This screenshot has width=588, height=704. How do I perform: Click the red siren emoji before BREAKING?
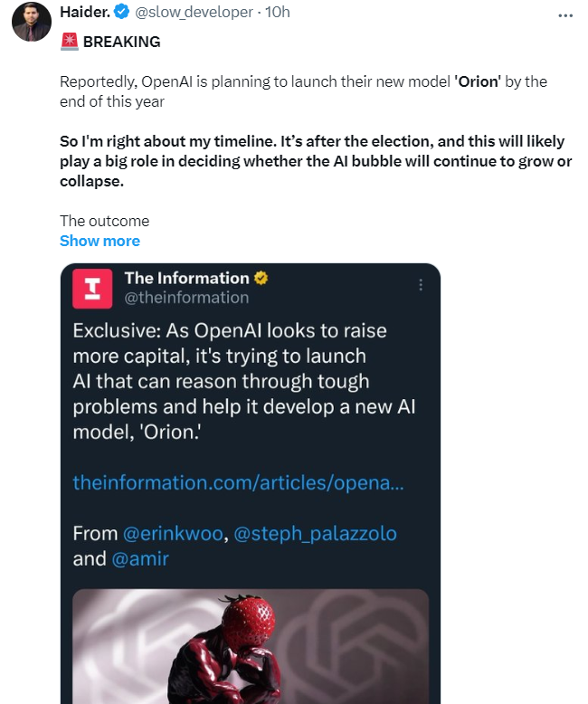click(x=69, y=42)
